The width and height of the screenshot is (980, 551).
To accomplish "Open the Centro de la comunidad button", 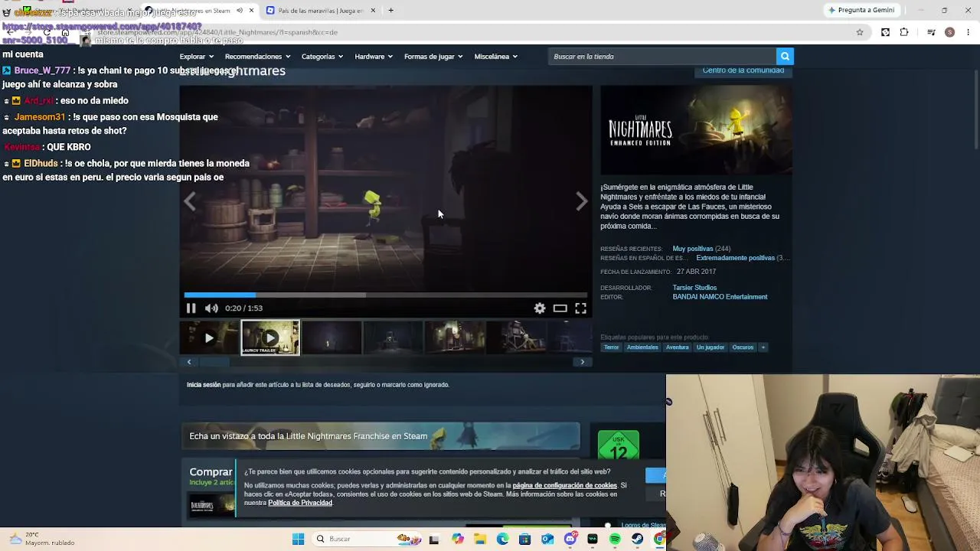I will pos(743,70).
